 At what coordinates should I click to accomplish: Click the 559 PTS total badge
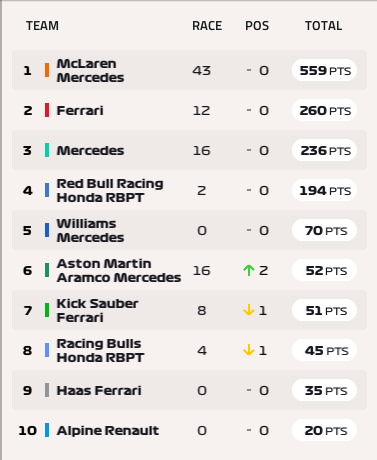click(x=324, y=70)
